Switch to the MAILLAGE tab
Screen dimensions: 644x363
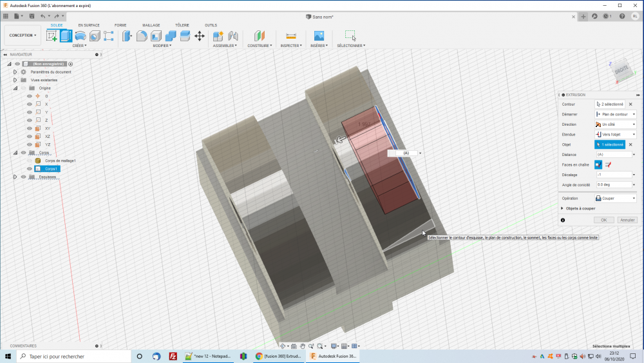click(151, 25)
